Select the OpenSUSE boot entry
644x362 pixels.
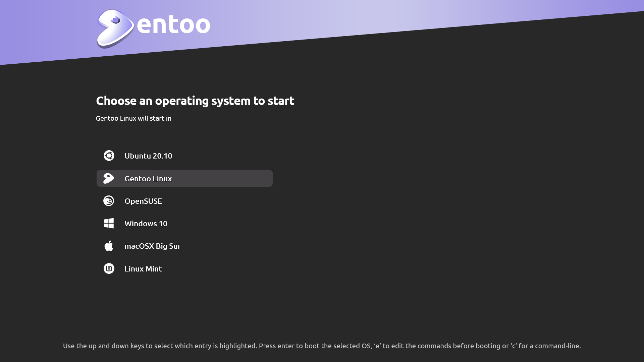[184, 201]
